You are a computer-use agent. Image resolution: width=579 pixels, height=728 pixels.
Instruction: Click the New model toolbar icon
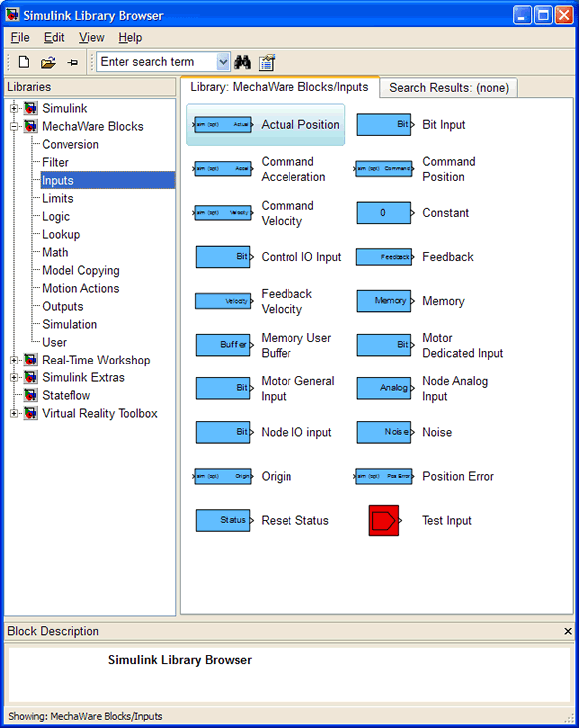24,62
